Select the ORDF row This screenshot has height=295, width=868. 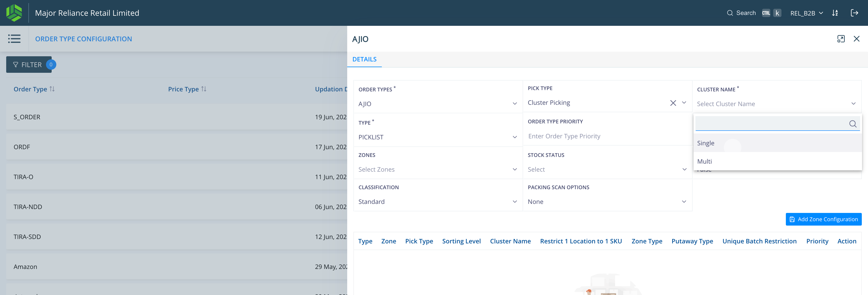(x=176, y=147)
